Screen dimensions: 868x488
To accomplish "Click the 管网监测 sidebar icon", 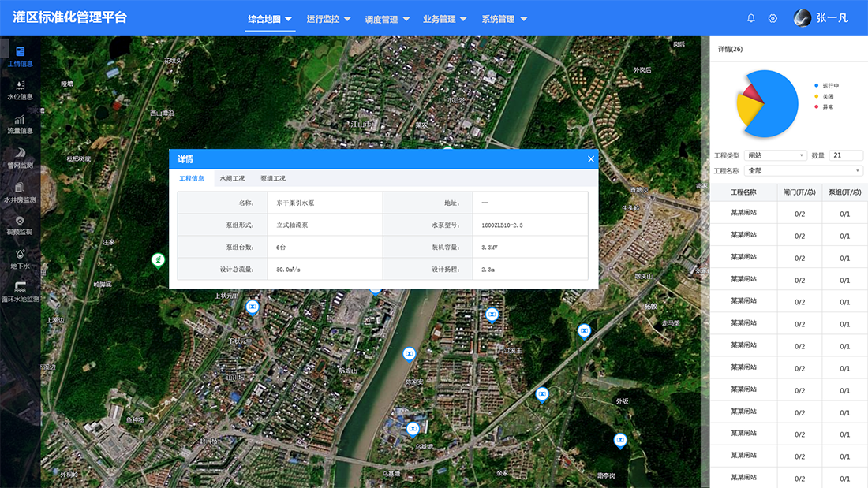I will tap(20, 158).
